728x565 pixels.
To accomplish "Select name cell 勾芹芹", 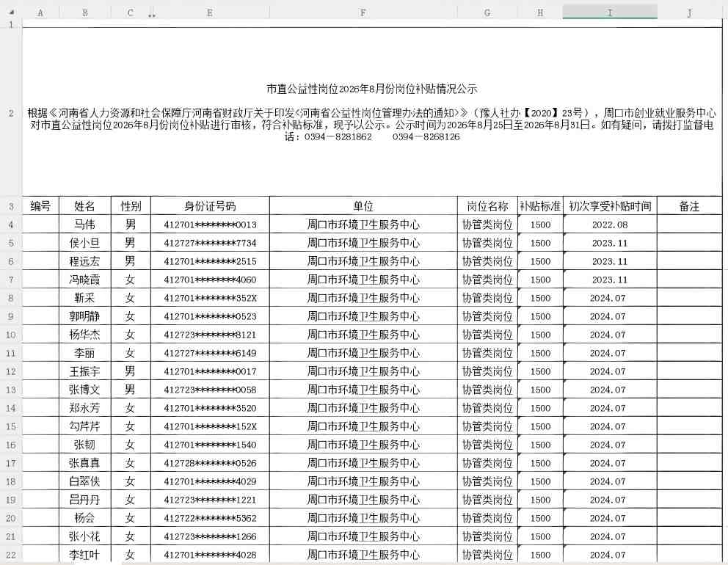I will (x=85, y=426).
